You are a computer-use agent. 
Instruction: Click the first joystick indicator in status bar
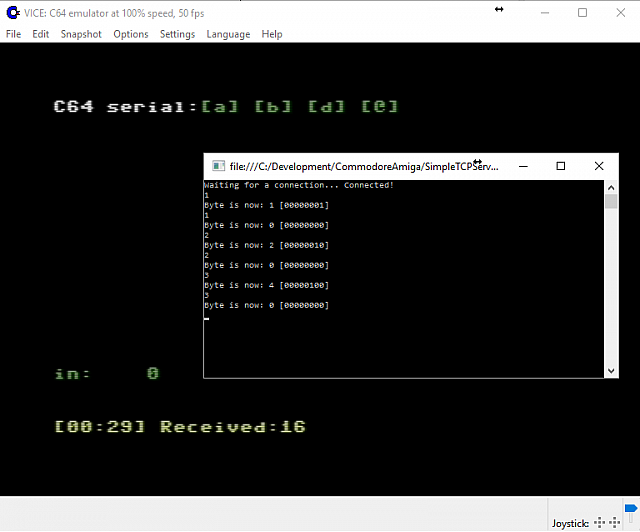point(600,522)
